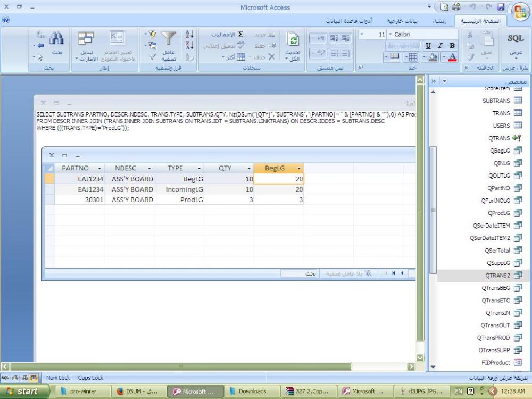Click the font color A swatch
This screenshot has height=399, width=532.
click(452, 57)
